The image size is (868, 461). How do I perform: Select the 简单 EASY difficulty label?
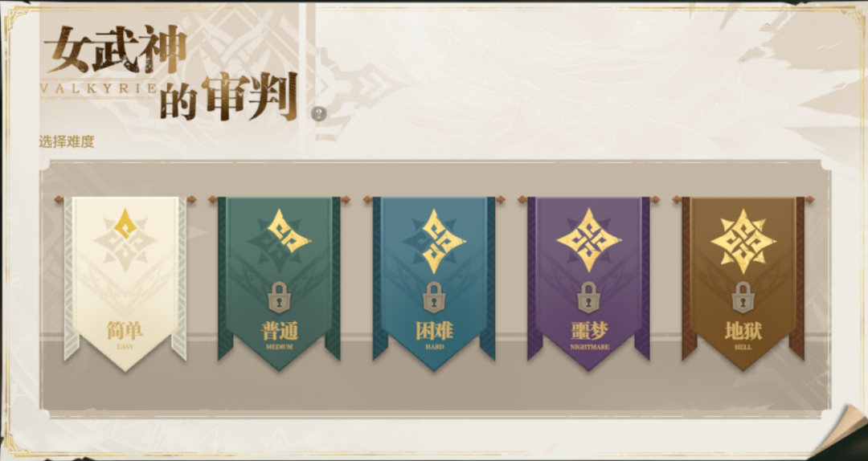125,335
